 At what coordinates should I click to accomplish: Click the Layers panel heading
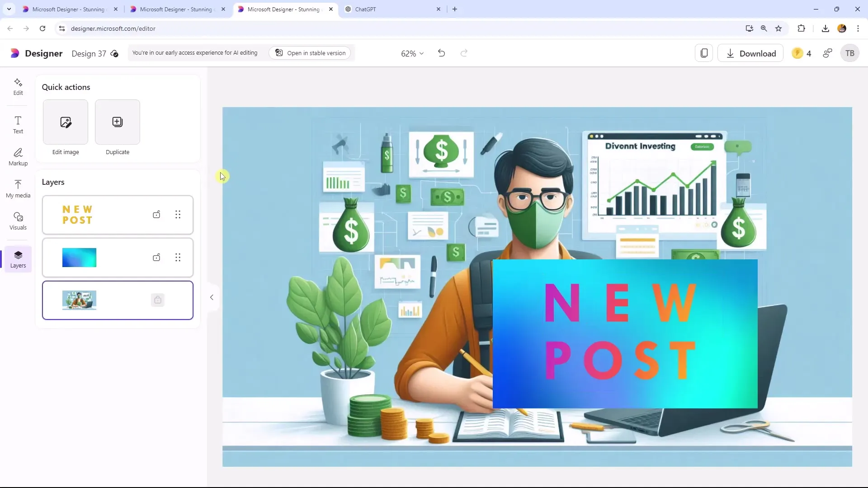(x=53, y=182)
